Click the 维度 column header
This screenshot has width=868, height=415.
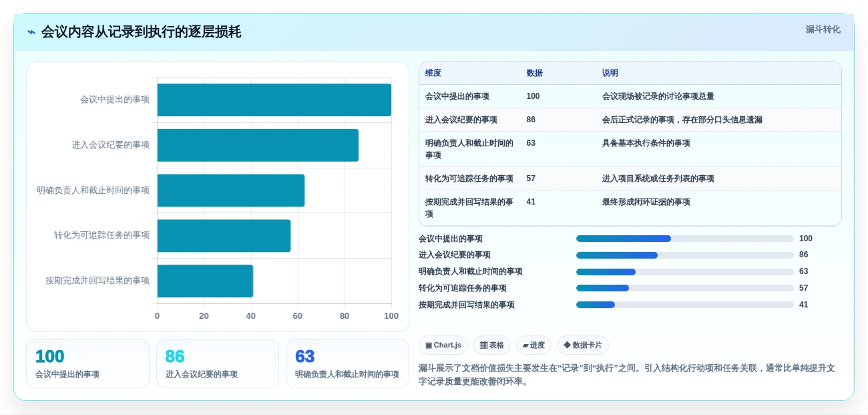pyautogui.click(x=433, y=74)
